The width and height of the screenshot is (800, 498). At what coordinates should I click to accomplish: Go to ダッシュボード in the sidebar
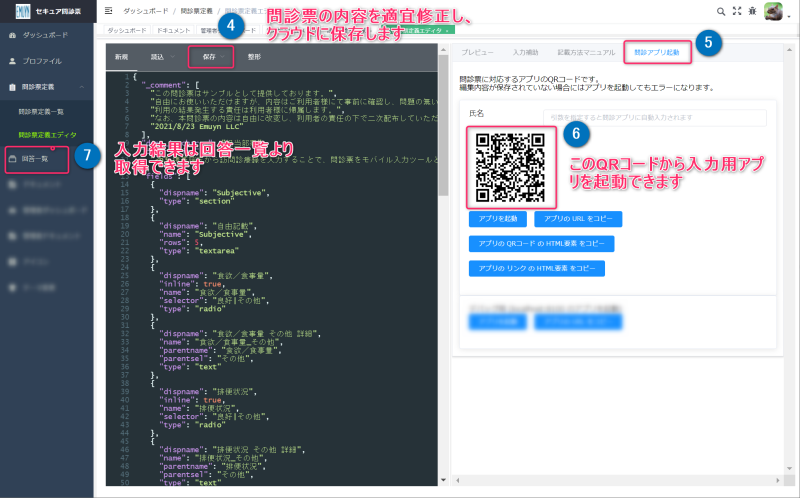(45, 35)
